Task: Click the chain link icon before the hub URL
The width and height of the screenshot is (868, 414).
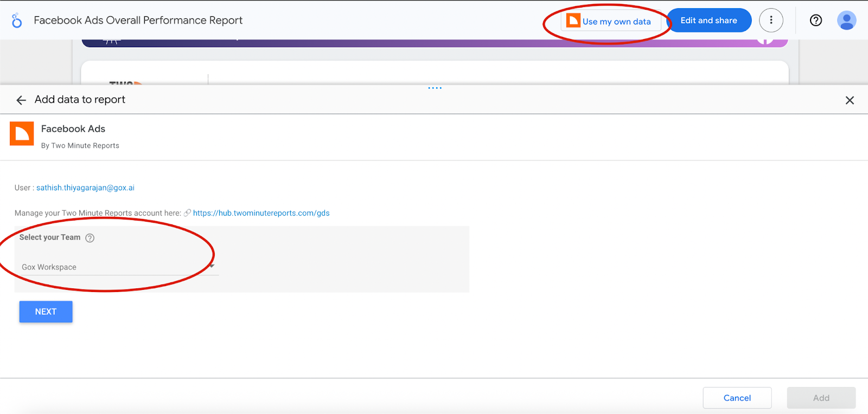Action: point(187,213)
